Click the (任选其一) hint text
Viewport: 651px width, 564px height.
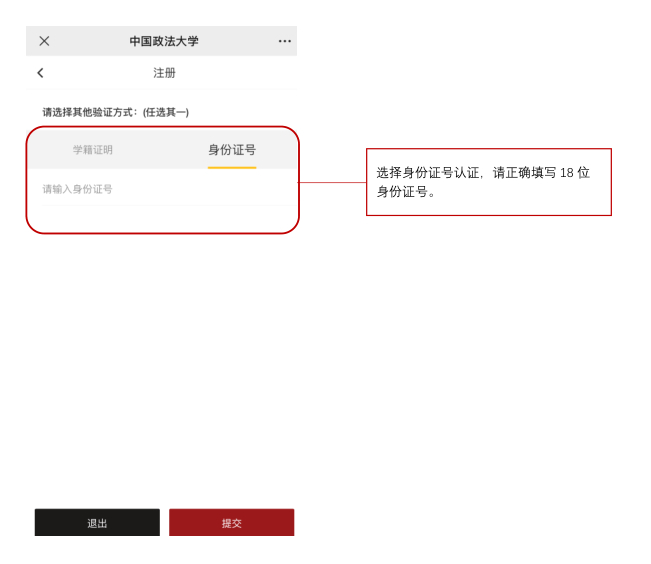[x=166, y=112]
